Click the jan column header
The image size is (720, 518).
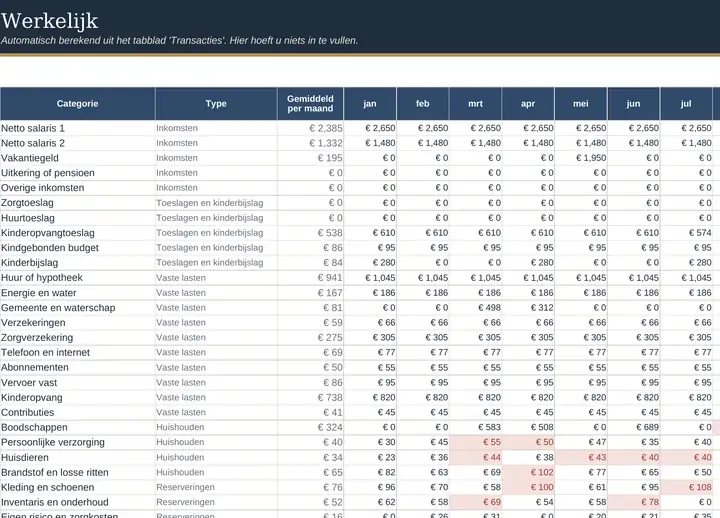[370, 104]
